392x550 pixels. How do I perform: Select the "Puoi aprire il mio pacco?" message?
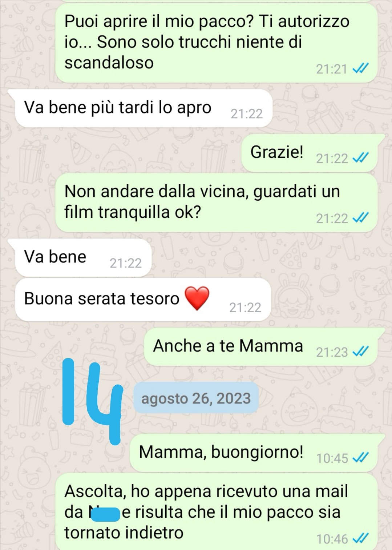pyautogui.click(x=217, y=43)
